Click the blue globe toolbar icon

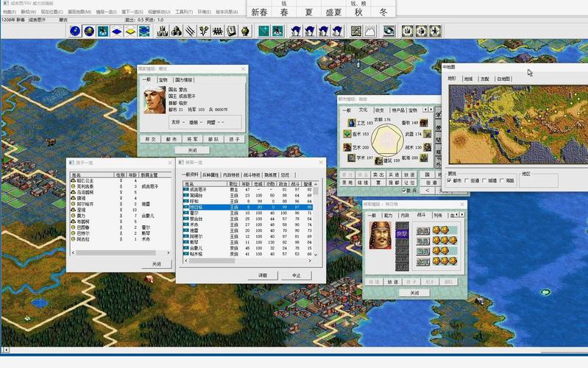pos(75,31)
